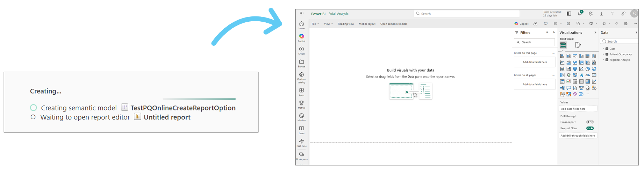This screenshot has height=174, width=644.
Task: Toggle the Keep all filters switch
Action: point(590,128)
